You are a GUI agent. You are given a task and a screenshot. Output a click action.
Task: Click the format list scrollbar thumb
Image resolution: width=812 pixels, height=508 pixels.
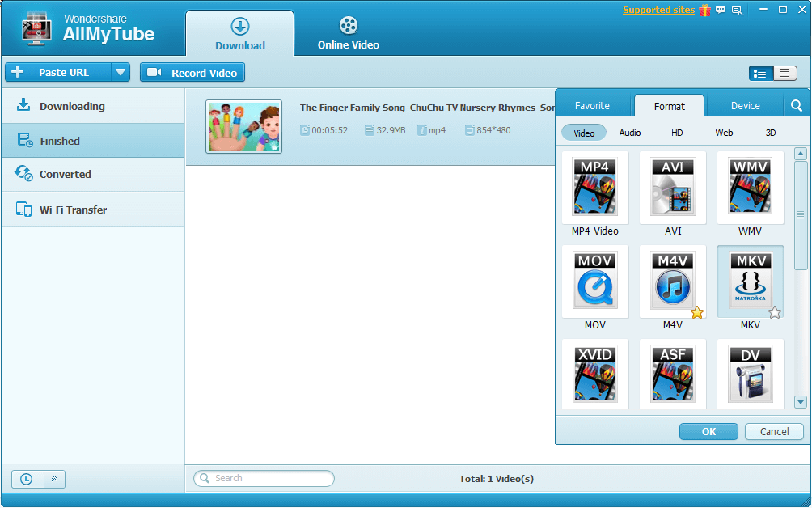[801, 214]
